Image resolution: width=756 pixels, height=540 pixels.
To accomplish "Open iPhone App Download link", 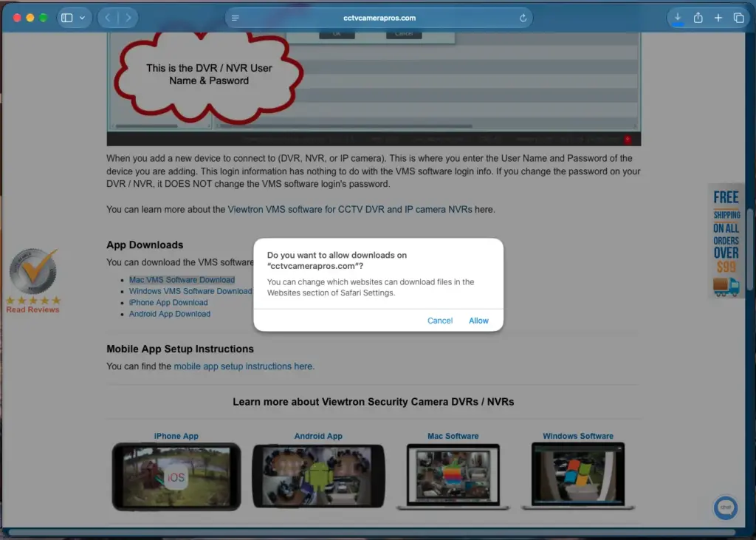I will click(x=168, y=303).
